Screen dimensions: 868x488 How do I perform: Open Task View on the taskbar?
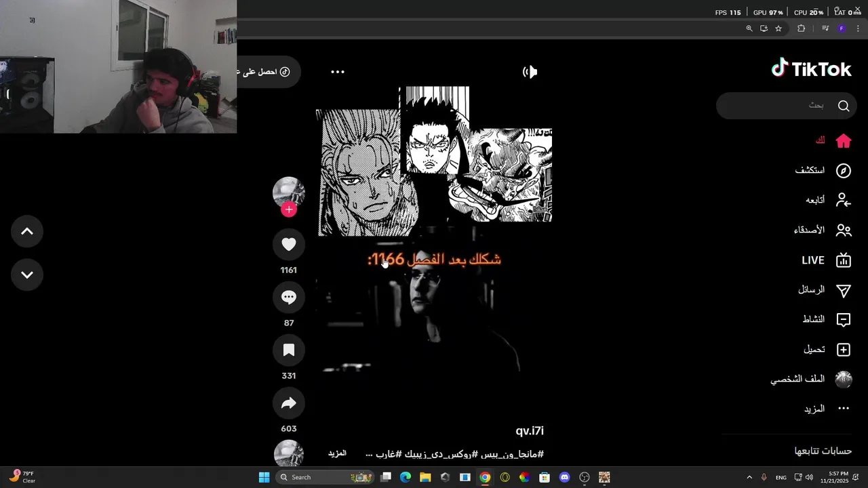(386, 477)
